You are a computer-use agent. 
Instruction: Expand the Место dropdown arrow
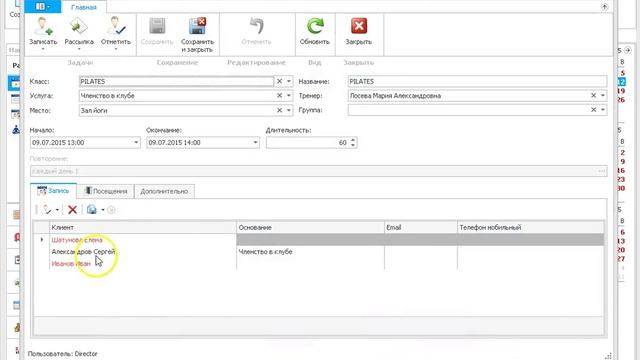[289, 110]
